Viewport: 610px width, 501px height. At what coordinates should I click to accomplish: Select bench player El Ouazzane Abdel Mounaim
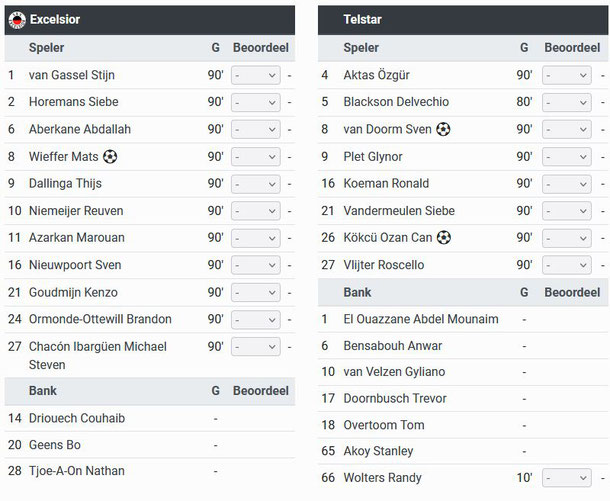[x=421, y=319]
